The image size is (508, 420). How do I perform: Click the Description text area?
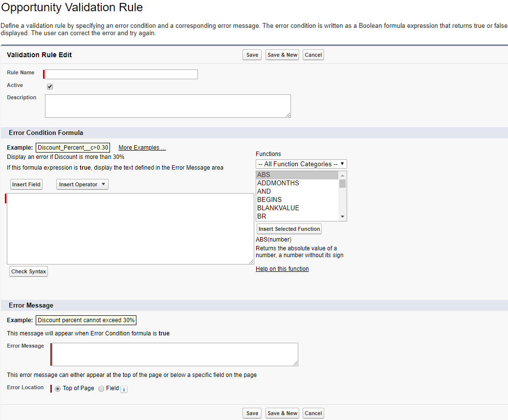coord(168,106)
